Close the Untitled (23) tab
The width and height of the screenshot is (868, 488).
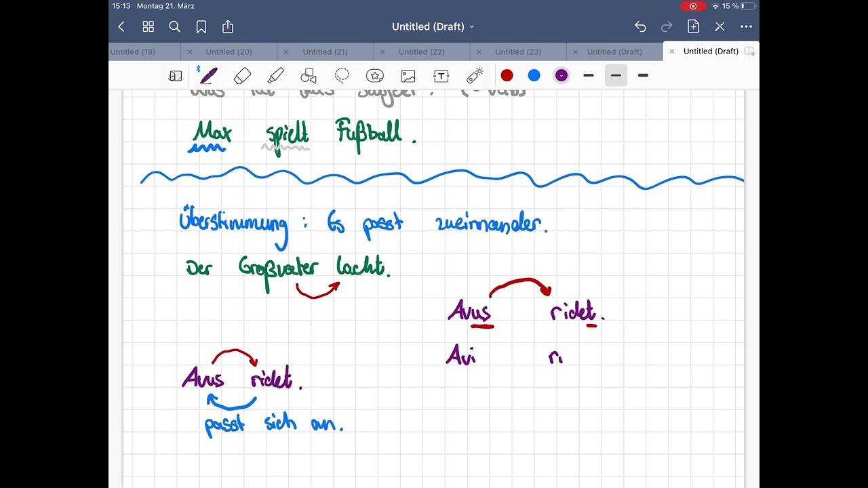pos(479,52)
